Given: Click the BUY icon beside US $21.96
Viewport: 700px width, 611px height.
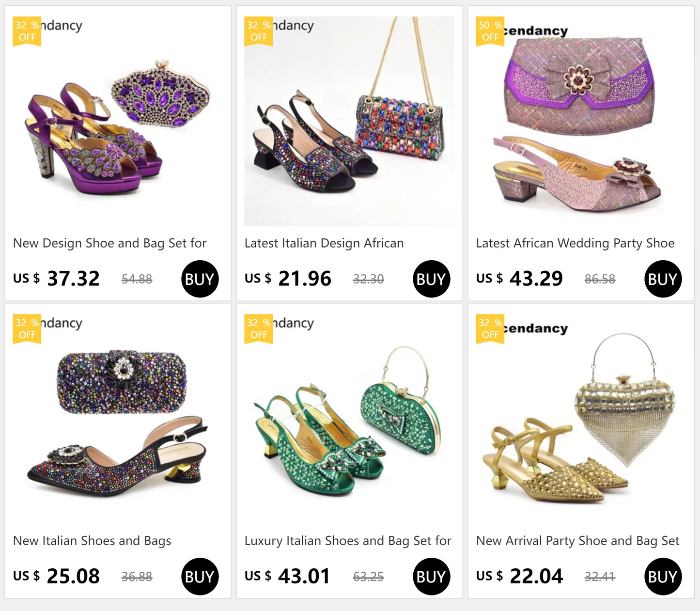Looking at the screenshot, I should [x=431, y=278].
